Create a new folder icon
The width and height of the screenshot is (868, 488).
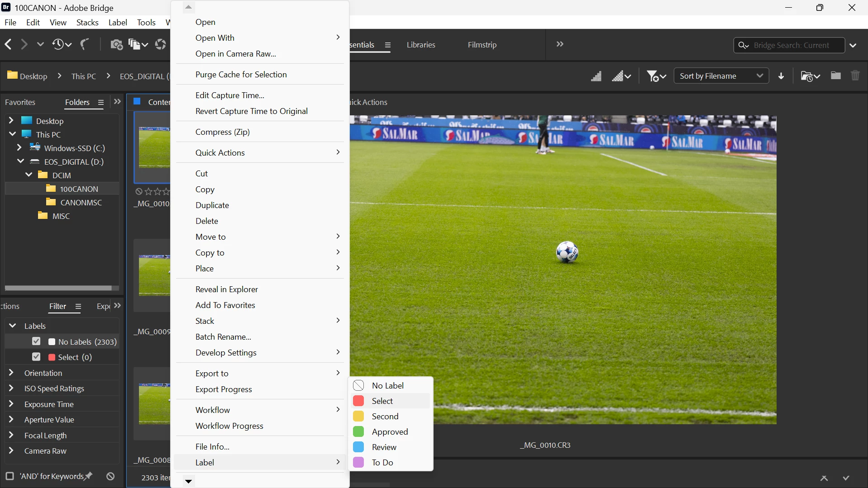(836, 76)
